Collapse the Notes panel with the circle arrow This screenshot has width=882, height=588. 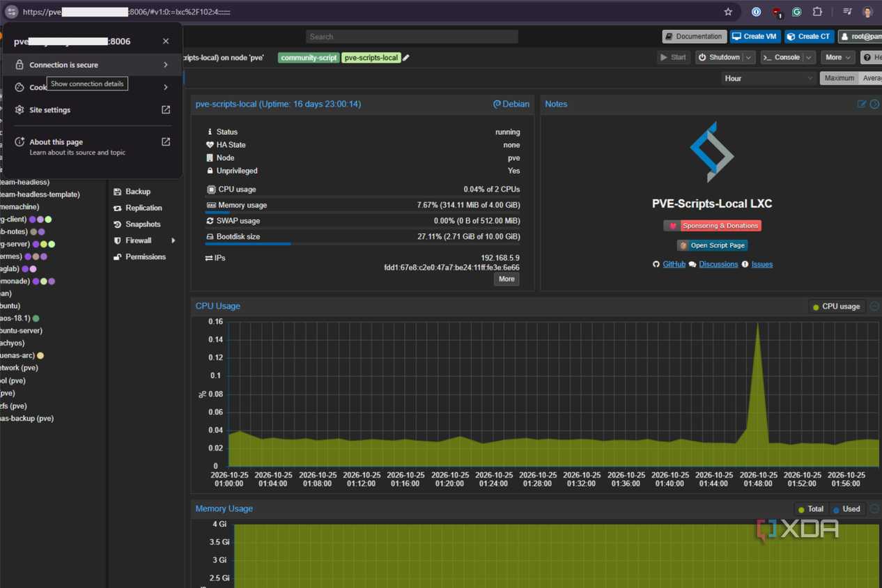pyautogui.click(x=875, y=104)
